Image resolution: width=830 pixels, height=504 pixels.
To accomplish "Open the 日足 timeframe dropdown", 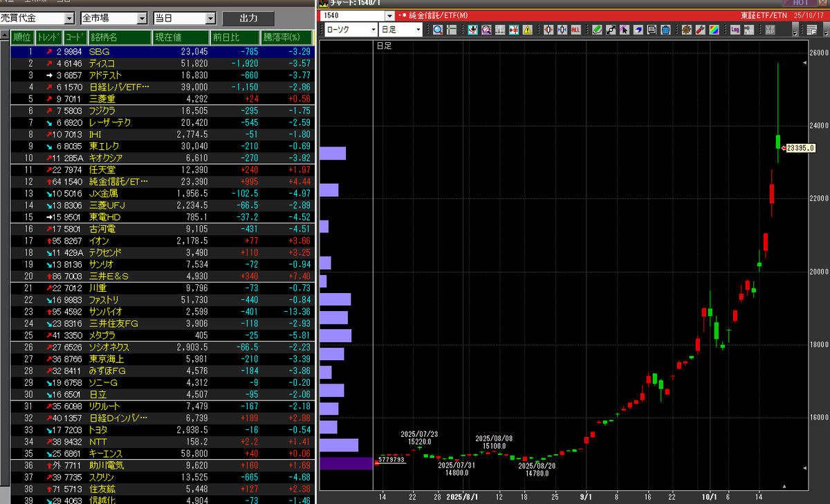I will pyautogui.click(x=400, y=30).
